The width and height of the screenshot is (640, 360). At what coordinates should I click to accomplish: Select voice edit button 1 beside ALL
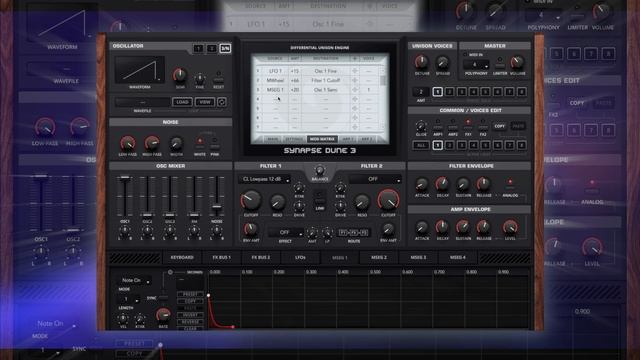(x=437, y=145)
